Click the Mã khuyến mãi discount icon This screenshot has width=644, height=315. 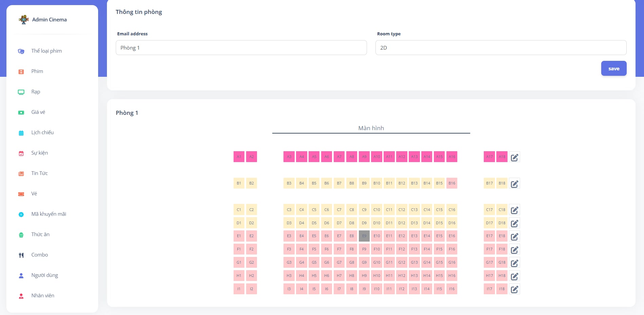[x=21, y=214]
